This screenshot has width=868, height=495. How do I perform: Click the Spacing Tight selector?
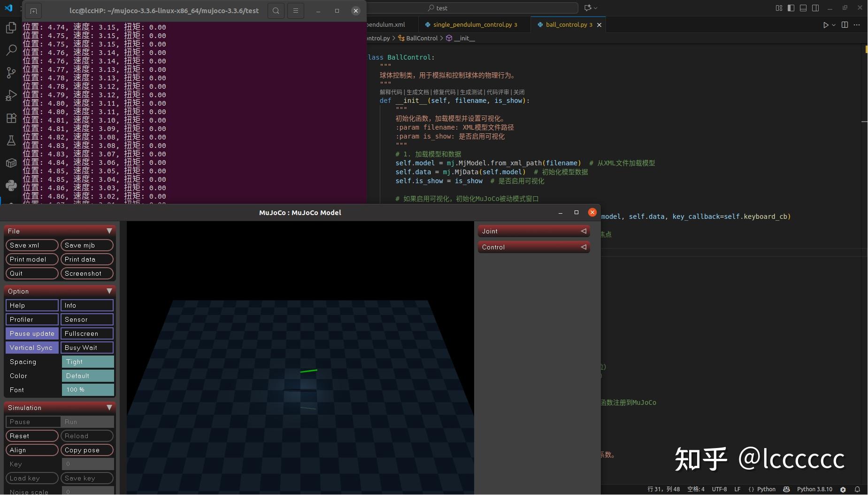click(x=88, y=362)
